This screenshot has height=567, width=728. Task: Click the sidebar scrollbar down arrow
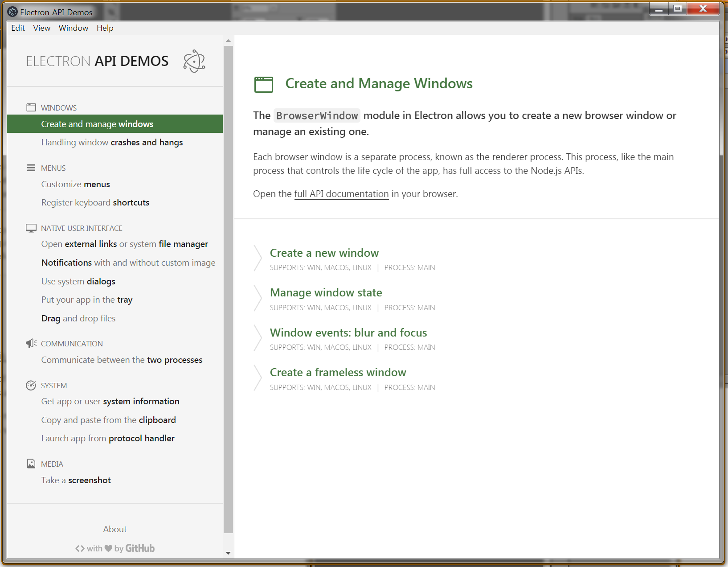click(228, 553)
